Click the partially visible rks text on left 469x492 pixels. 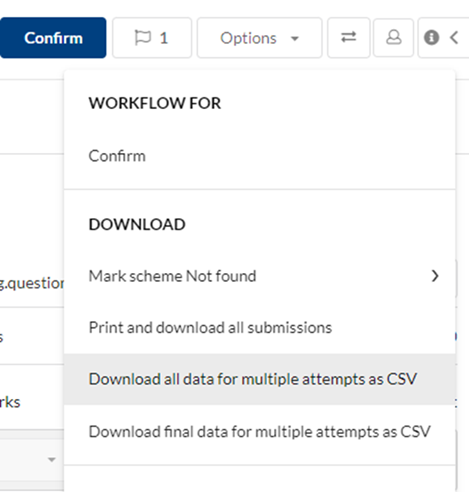pos(10,402)
